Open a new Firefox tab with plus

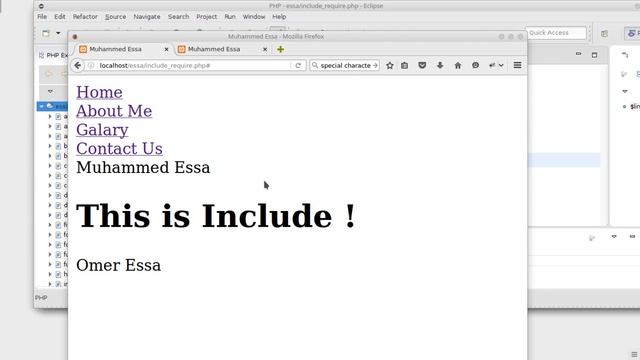[x=280, y=49]
